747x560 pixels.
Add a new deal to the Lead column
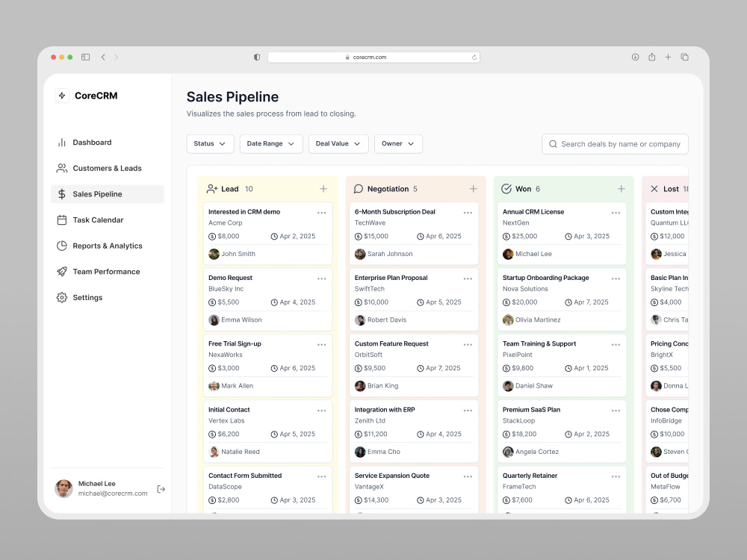323,189
